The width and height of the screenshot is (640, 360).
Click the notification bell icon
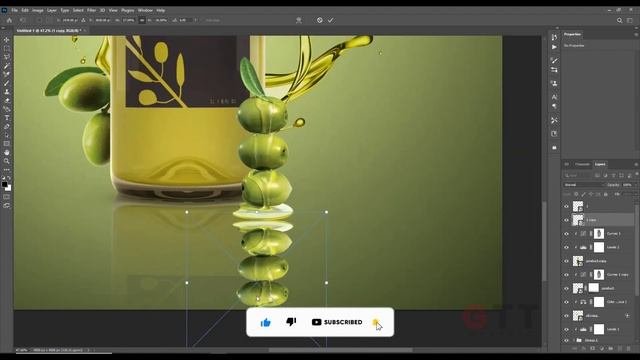(x=376, y=322)
